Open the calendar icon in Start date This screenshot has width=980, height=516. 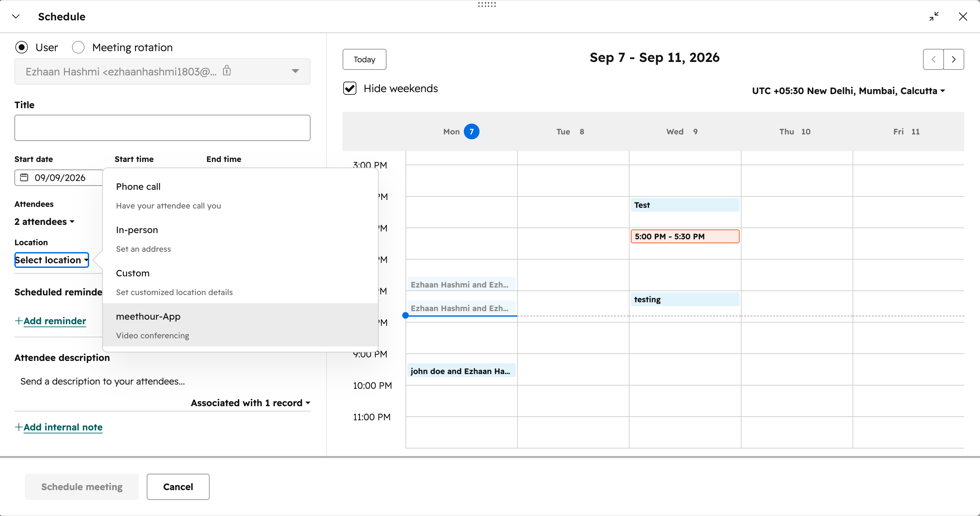coord(24,177)
